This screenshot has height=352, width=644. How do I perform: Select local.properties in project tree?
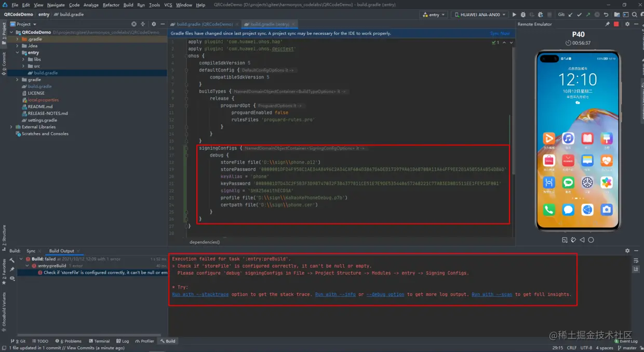(x=43, y=100)
